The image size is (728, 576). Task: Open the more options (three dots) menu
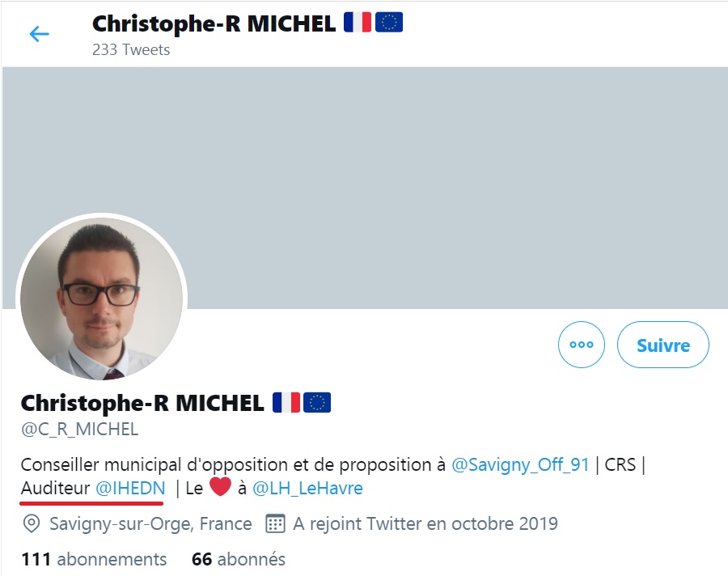tap(581, 345)
